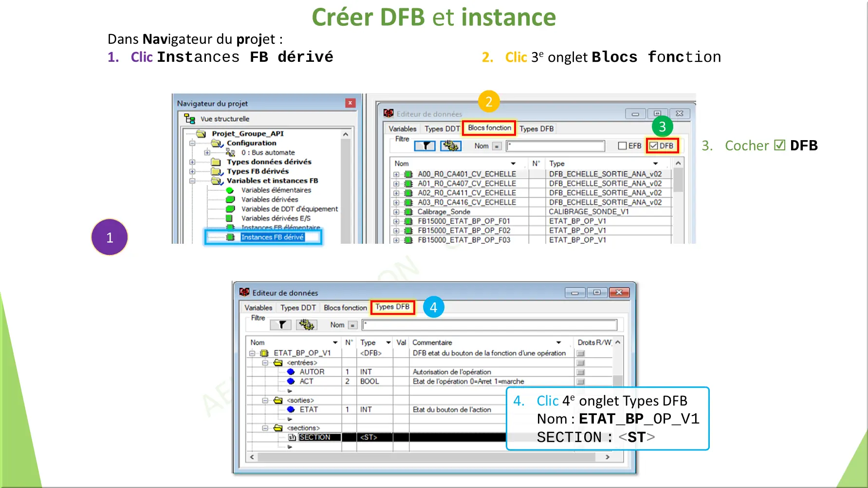The image size is (868, 488).
Task: Select the filter funnel icon in Blocs fonction
Action: click(425, 146)
